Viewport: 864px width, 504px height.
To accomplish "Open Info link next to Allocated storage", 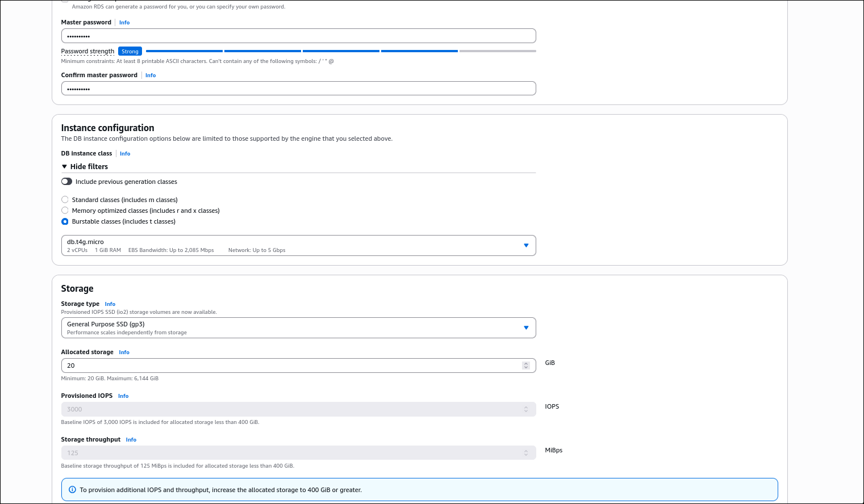I will tap(124, 352).
